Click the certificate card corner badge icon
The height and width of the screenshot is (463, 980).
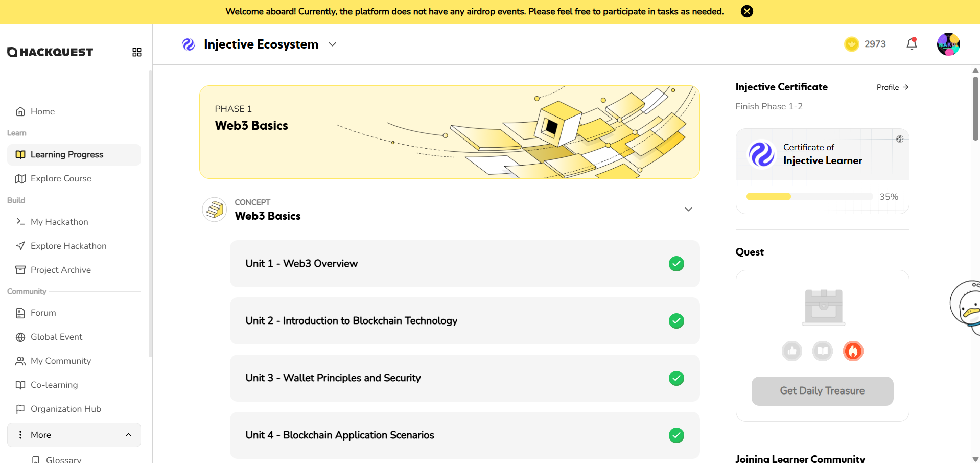[900, 139]
